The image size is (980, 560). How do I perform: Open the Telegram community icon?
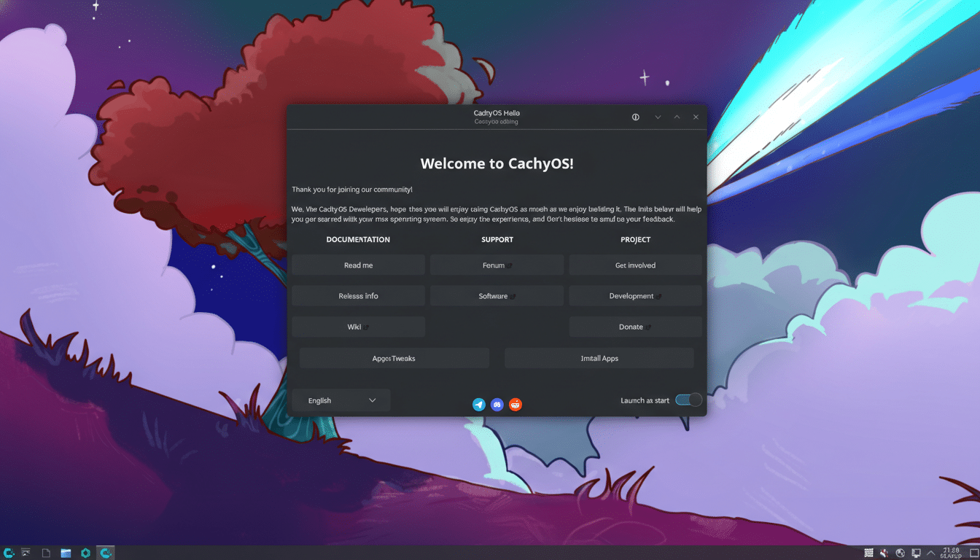pyautogui.click(x=478, y=404)
